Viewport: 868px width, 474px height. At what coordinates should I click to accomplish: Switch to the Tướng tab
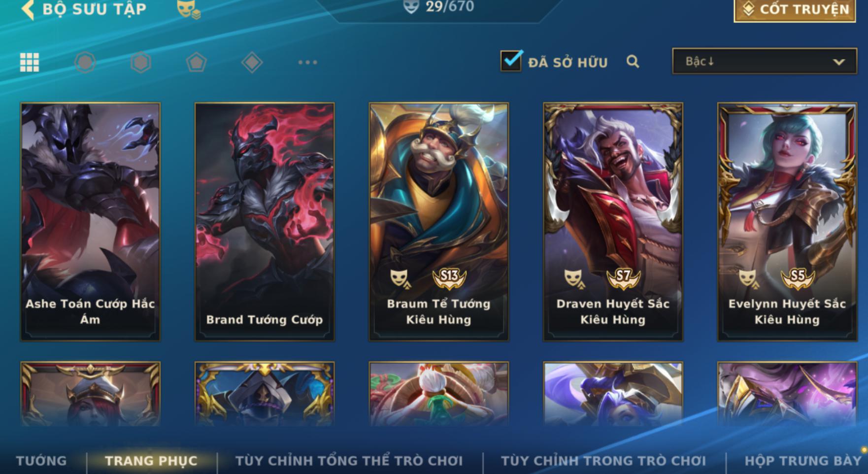[41, 461]
